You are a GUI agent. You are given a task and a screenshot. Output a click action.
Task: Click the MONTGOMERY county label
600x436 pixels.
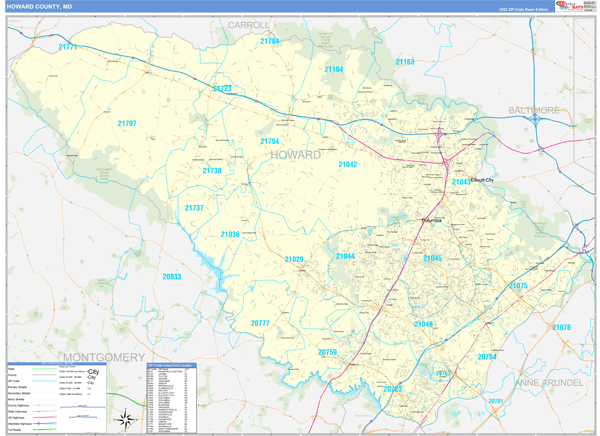(x=104, y=357)
